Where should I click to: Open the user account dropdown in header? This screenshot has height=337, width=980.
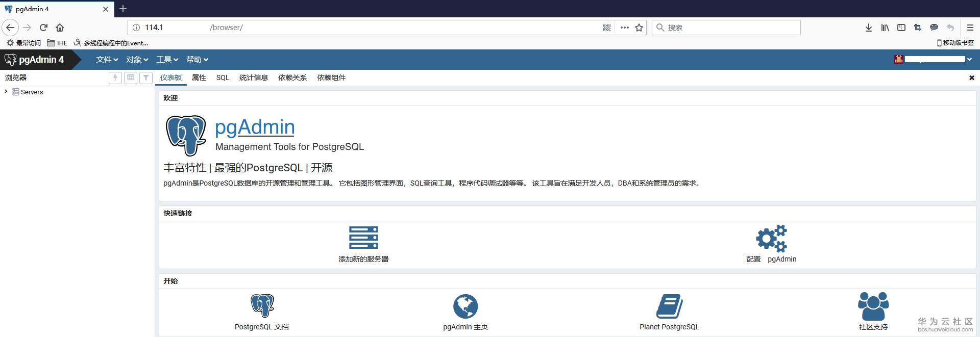coord(934,60)
